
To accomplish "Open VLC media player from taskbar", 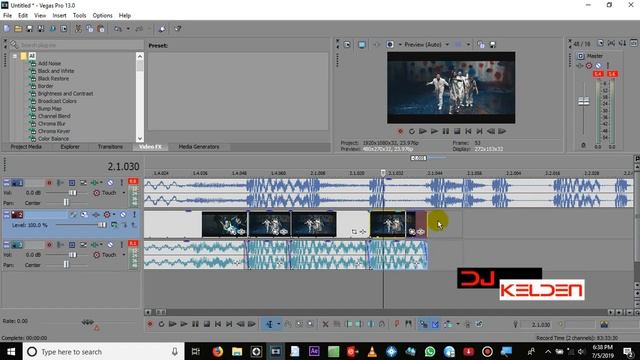I will point(372,351).
